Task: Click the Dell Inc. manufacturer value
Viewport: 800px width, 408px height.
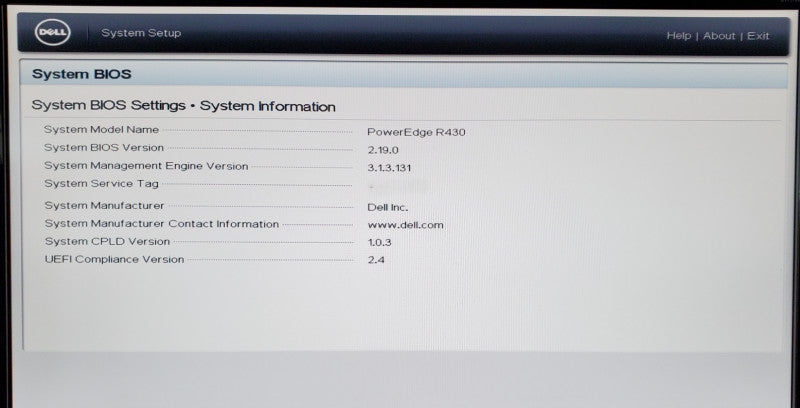Action: (388, 208)
